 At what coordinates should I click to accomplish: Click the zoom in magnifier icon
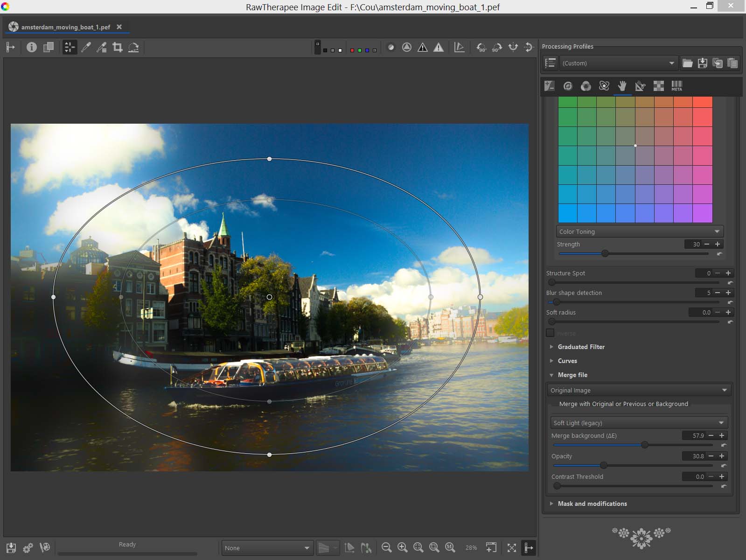[x=402, y=547]
